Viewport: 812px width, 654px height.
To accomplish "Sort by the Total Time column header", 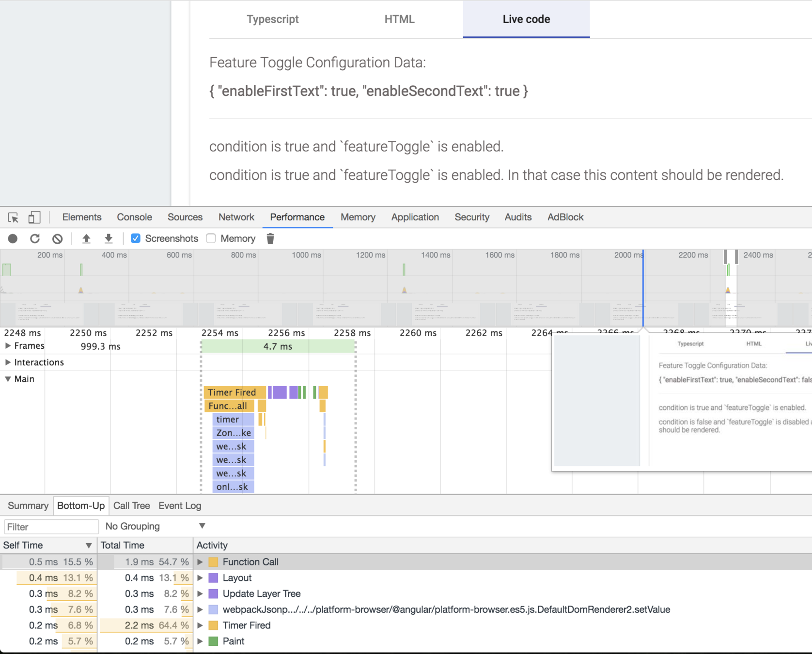I will tap(145, 545).
